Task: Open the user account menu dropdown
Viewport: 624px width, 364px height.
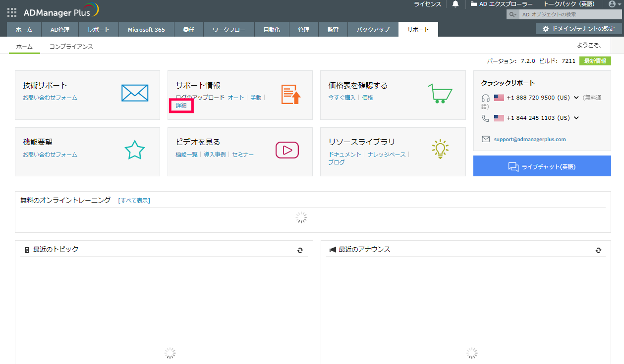Action: 615,4
